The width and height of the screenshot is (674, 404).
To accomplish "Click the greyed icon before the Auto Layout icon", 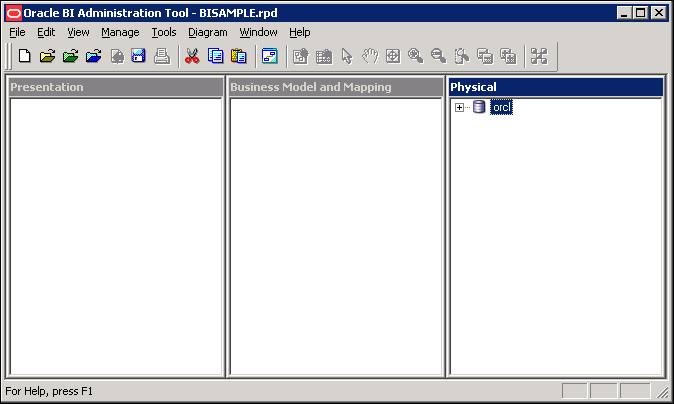I will [508, 56].
